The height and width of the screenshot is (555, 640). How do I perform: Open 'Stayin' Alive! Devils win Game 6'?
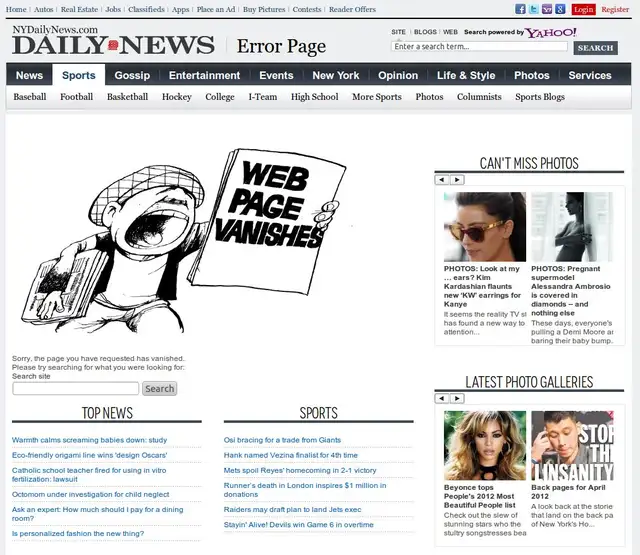(x=298, y=524)
